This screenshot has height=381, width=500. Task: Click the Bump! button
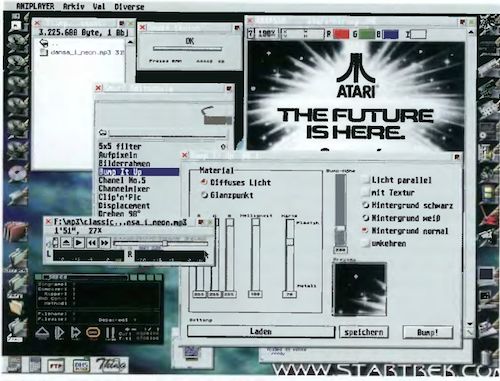428,332
